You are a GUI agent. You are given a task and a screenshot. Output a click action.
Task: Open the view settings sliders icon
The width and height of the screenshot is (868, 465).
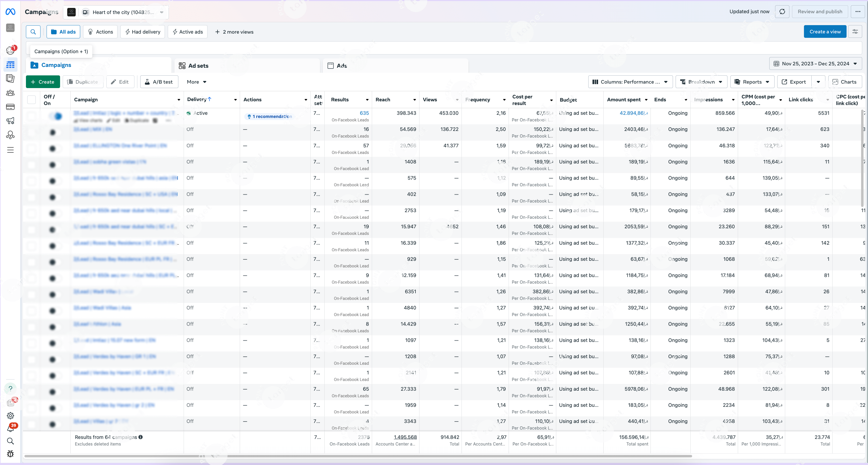(855, 32)
